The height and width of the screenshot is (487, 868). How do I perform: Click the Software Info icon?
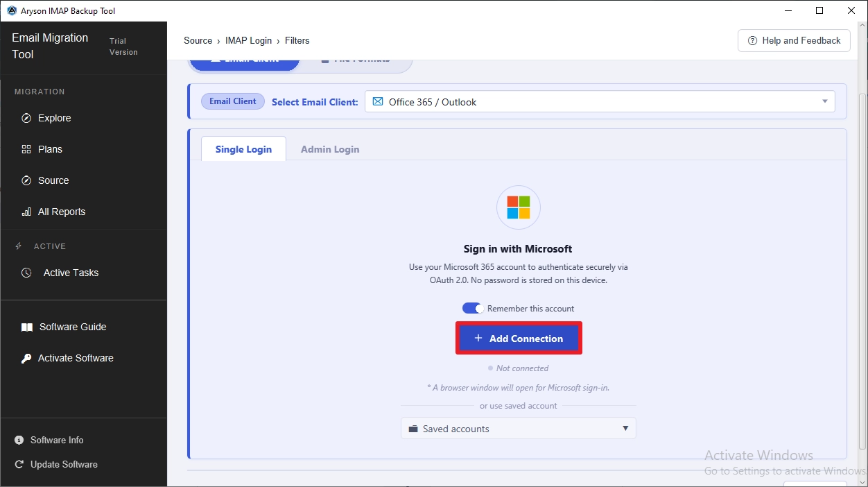coord(19,440)
